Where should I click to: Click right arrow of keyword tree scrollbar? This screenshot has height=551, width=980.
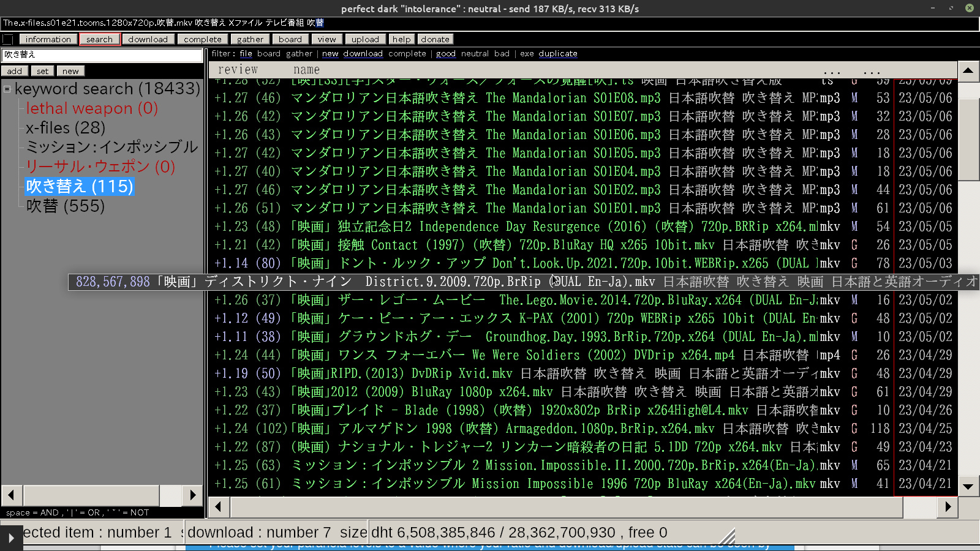[x=193, y=495]
